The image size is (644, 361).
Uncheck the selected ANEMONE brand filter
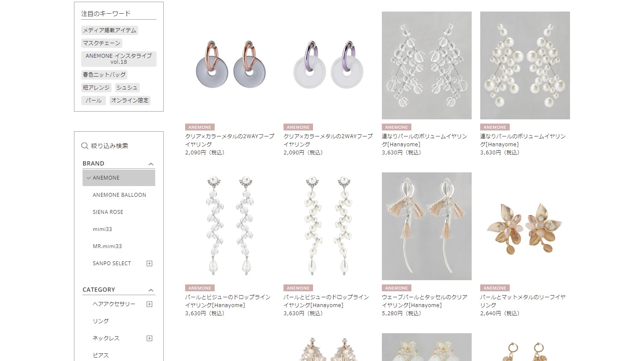point(119,178)
